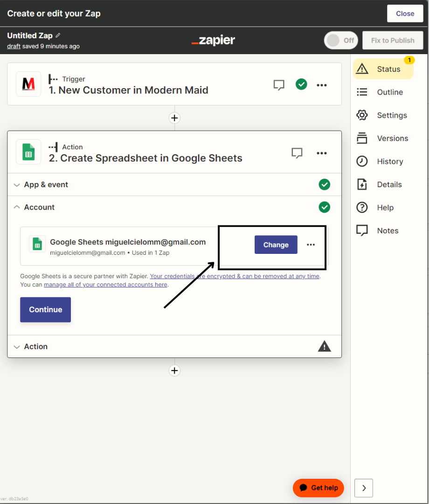
Task: Click the Change account button
Action: tap(276, 245)
